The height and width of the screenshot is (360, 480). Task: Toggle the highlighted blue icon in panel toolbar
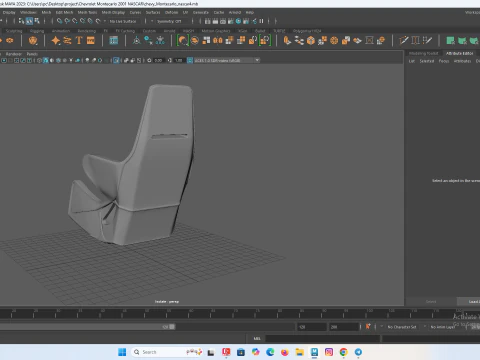[x=116, y=60]
